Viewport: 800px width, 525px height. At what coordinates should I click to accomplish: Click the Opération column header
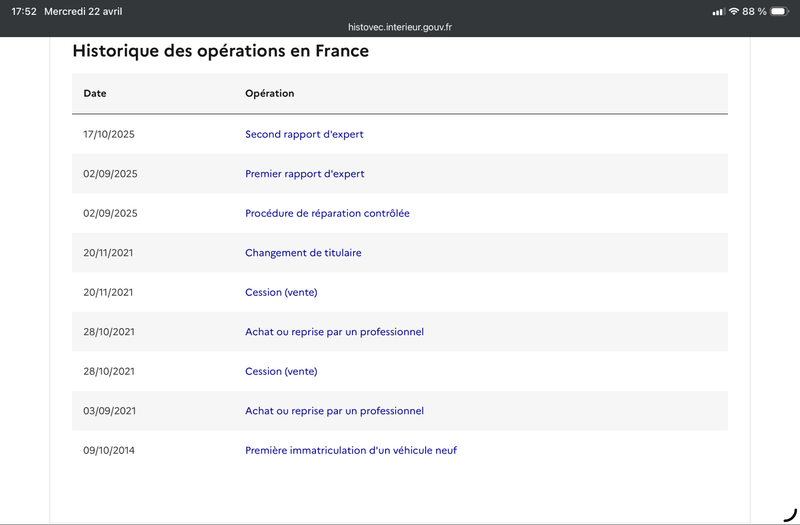pyautogui.click(x=269, y=93)
